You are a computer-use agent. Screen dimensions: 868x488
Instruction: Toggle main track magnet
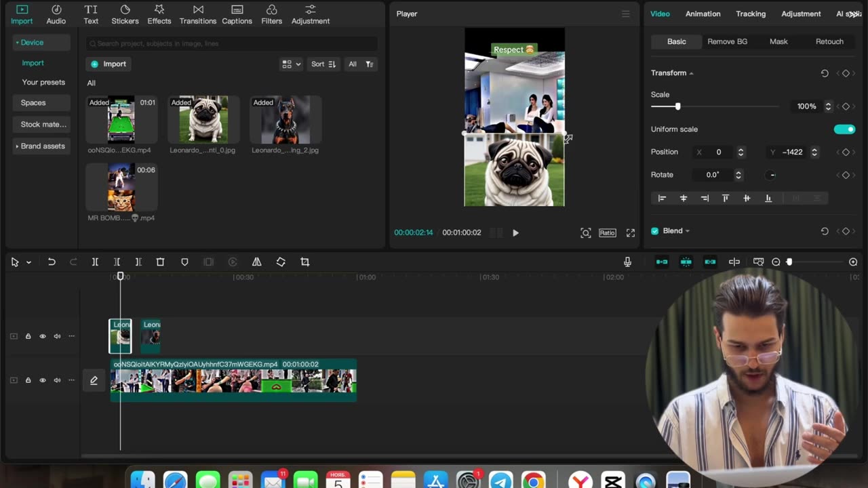point(662,262)
